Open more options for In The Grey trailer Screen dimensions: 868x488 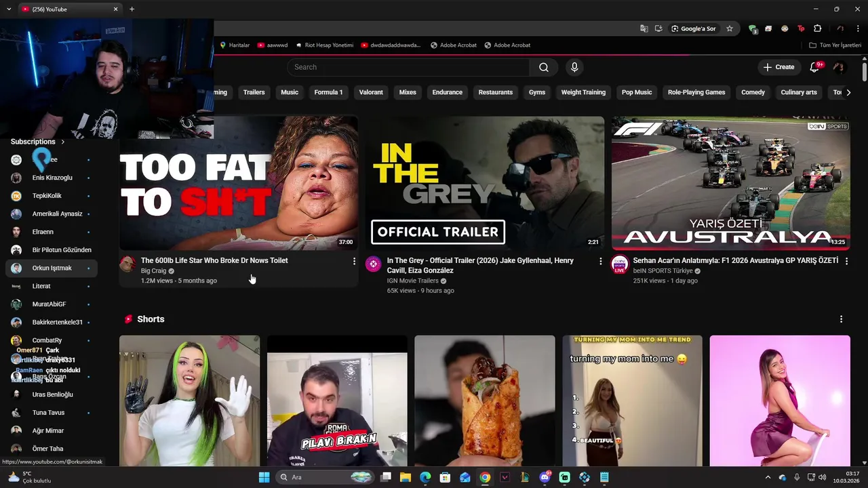tap(599, 261)
